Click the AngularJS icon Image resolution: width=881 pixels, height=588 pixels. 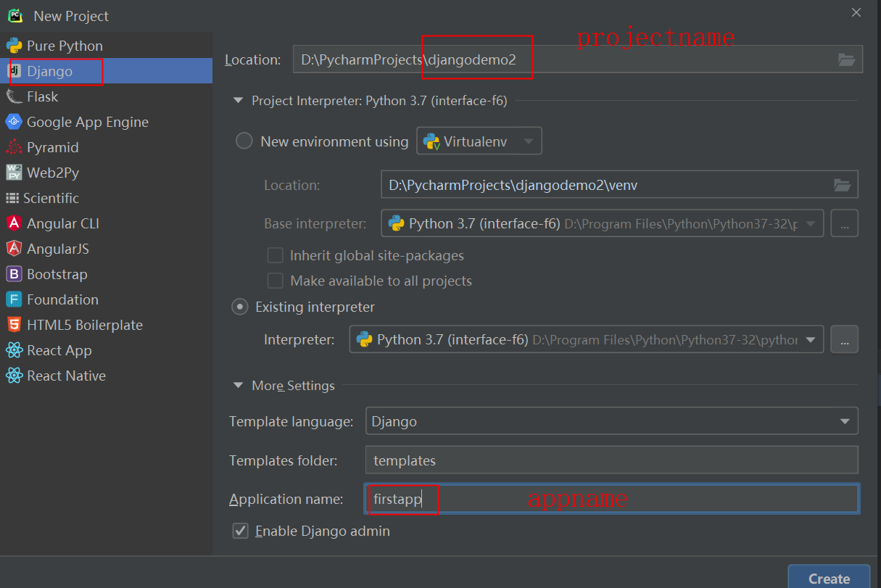tap(14, 249)
